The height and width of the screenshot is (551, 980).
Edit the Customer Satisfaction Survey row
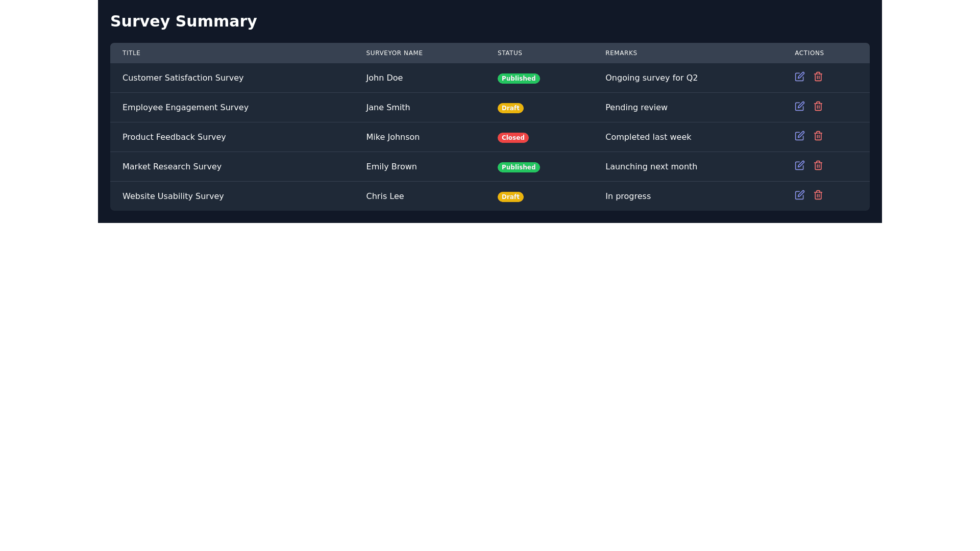pos(799,77)
